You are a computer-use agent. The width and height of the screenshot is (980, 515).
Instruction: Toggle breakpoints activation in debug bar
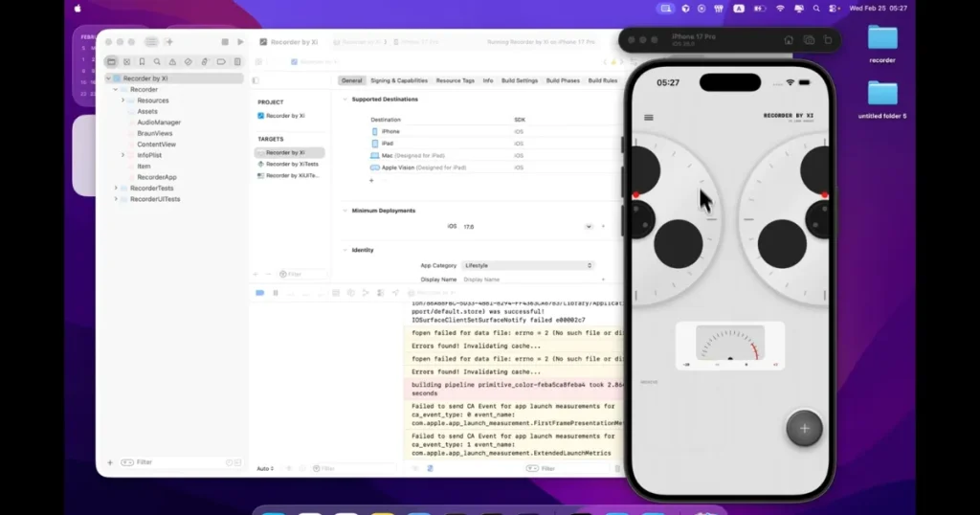pyautogui.click(x=260, y=293)
